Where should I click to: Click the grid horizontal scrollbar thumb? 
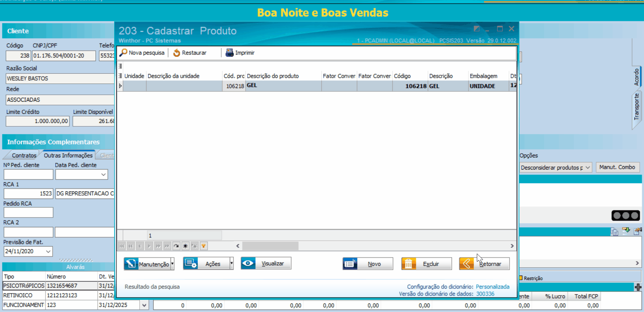[x=270, y=246]
